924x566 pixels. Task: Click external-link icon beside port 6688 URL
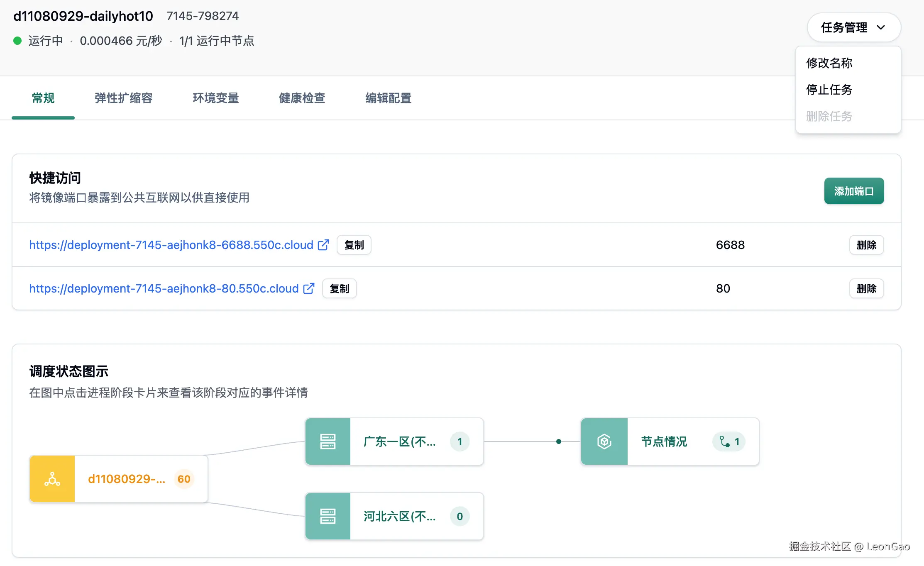(x=323, y=245)
